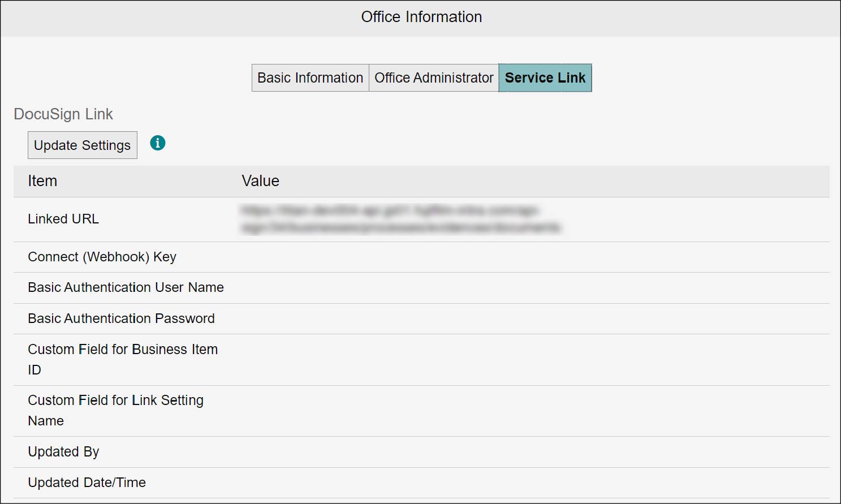Open the Office Administrator tab

click(x=434, y=78)
